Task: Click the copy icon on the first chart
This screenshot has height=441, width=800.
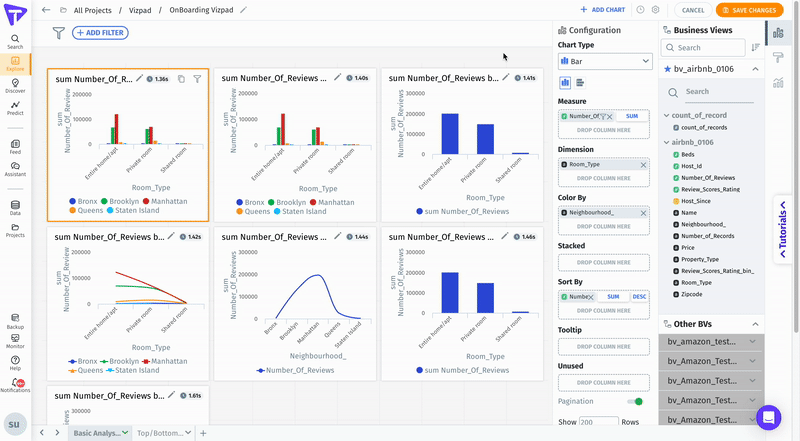Action: pos(180,78)
